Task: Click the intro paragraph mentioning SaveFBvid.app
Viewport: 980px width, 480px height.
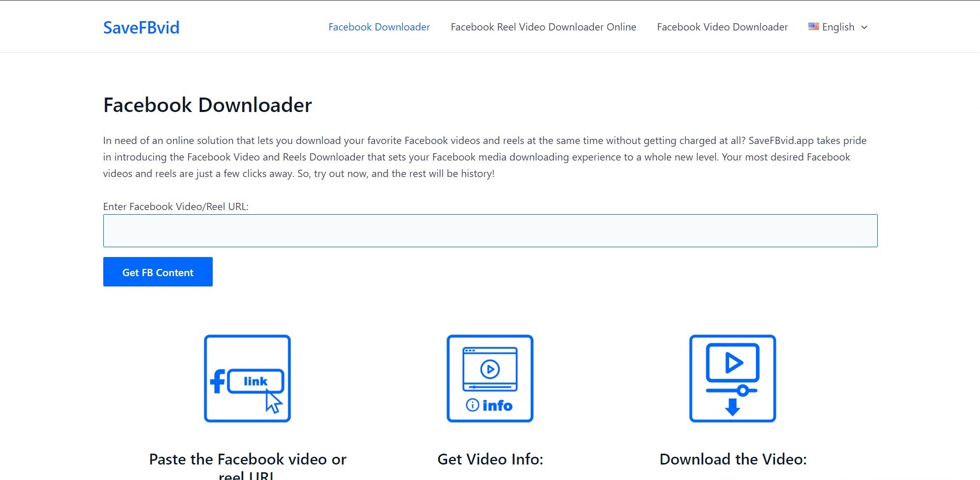Action: [485, 157]
